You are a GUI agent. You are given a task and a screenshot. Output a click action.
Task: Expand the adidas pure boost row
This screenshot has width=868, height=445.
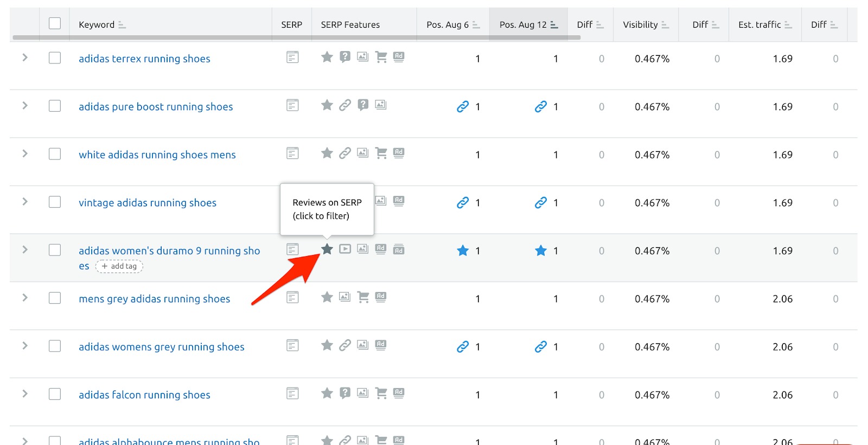click(24, 105)
